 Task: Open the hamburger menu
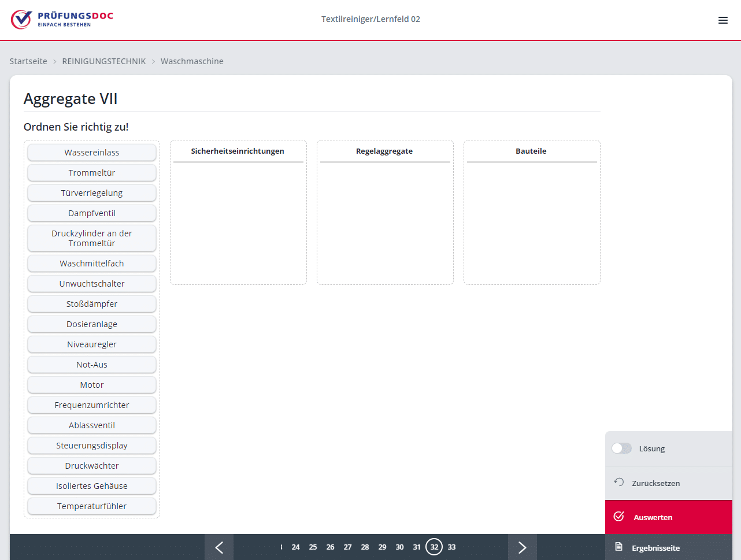point(723,20)
